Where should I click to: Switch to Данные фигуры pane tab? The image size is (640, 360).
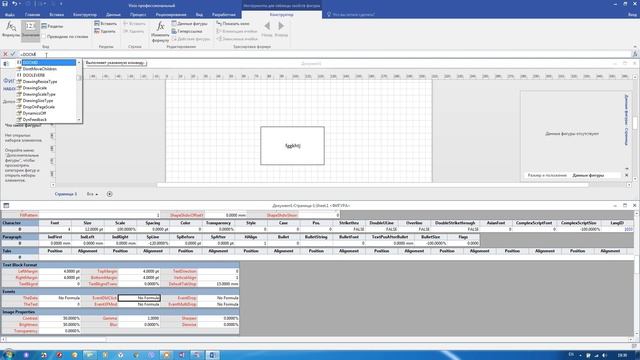(588, 175)
